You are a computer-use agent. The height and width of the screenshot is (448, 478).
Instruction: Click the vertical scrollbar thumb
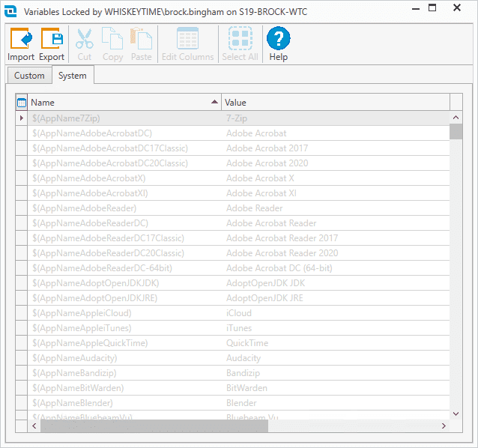pos(456,132)
